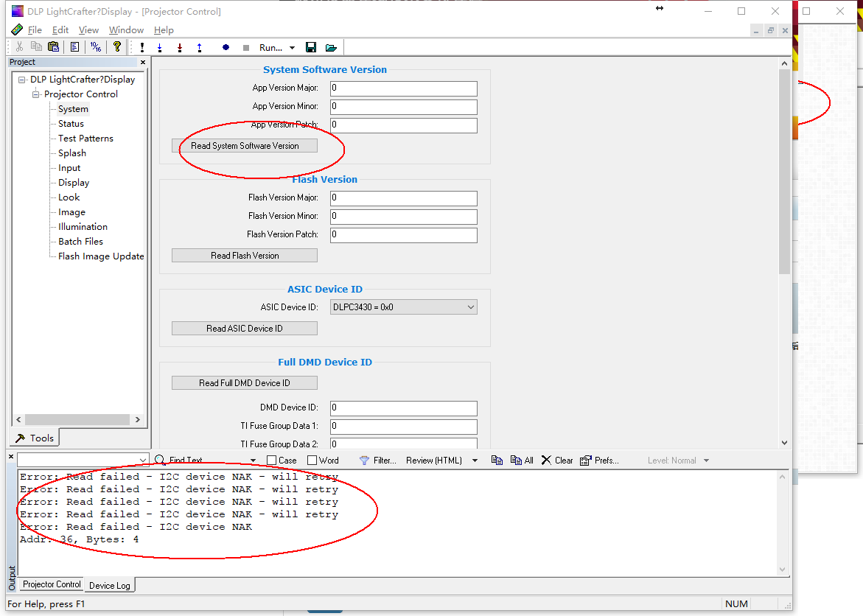Click the application icon left of File menu
The image size is (863, 616).
[17, 29]
